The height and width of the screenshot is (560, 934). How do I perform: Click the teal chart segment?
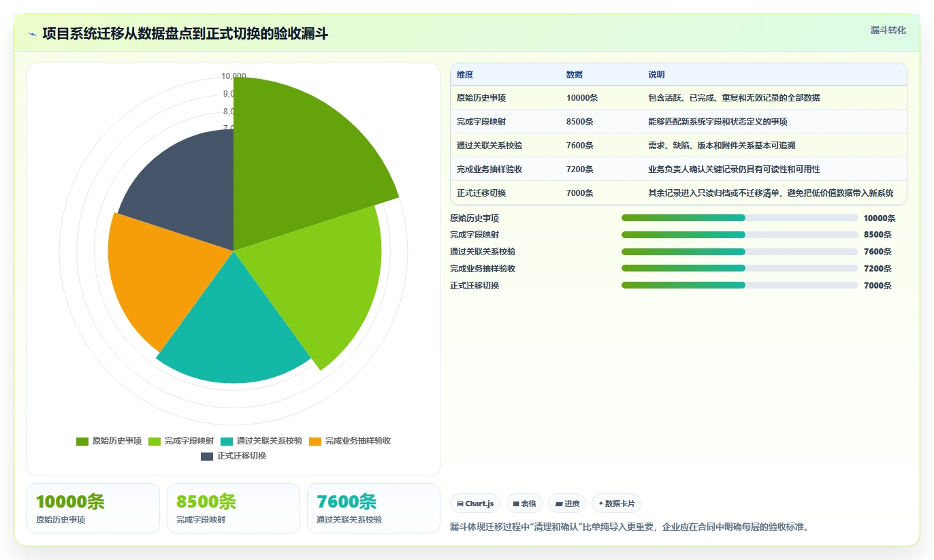click(x=235, y=327)
